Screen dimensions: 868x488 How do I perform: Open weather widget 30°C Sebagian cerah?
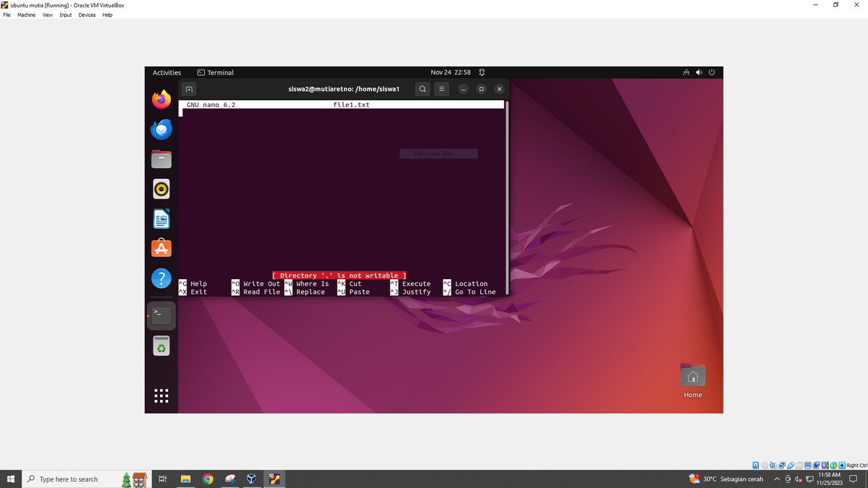pyautogui.click(x=726, y=479)
